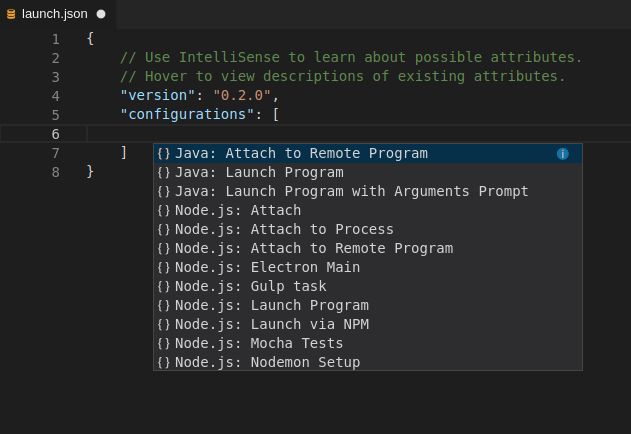Choose Node.js: Nodemon Setup suggestion

point(267,362)
